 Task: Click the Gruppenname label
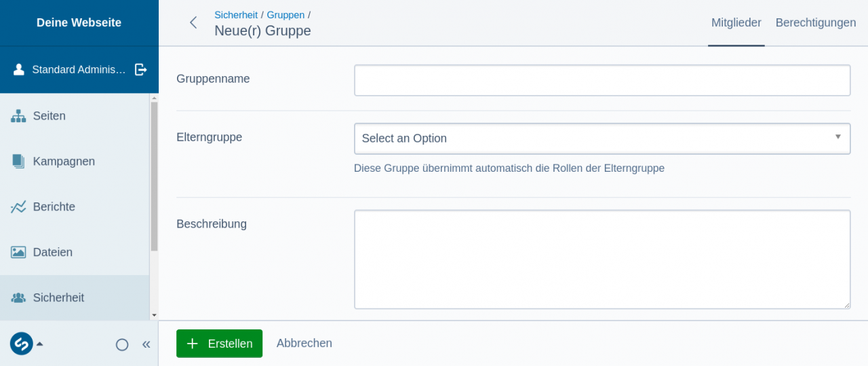(x=213, y=79)
